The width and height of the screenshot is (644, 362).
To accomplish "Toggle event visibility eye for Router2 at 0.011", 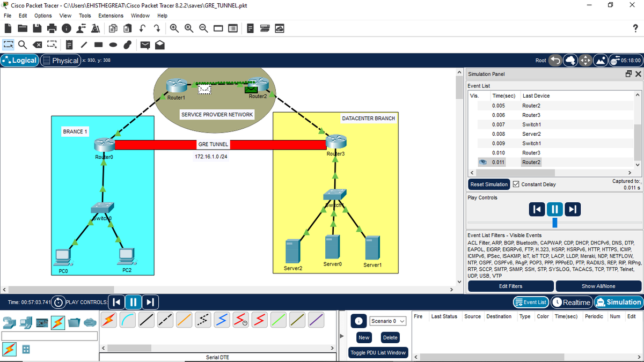I will click(x=483, y=162).
